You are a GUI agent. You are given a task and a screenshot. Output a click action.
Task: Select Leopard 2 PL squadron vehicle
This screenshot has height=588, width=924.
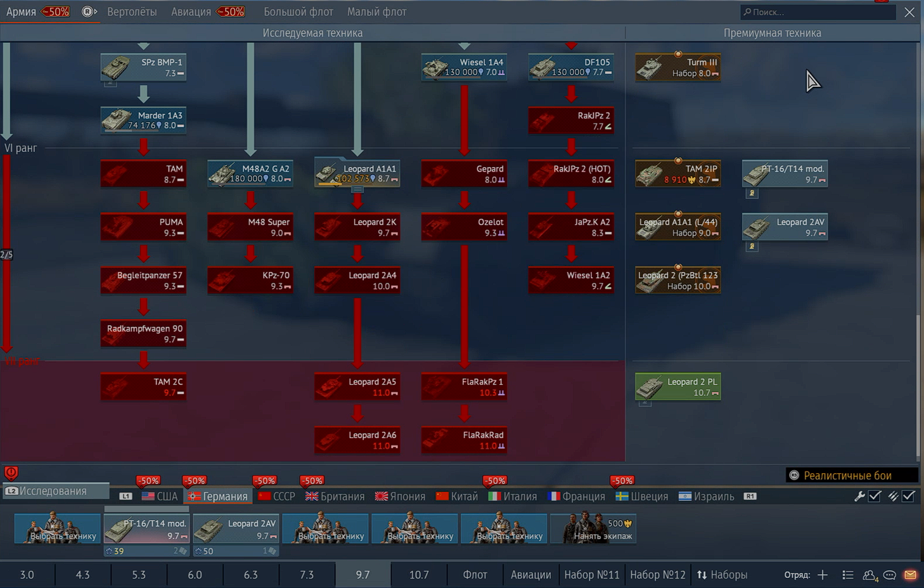(x=678, y=387)
